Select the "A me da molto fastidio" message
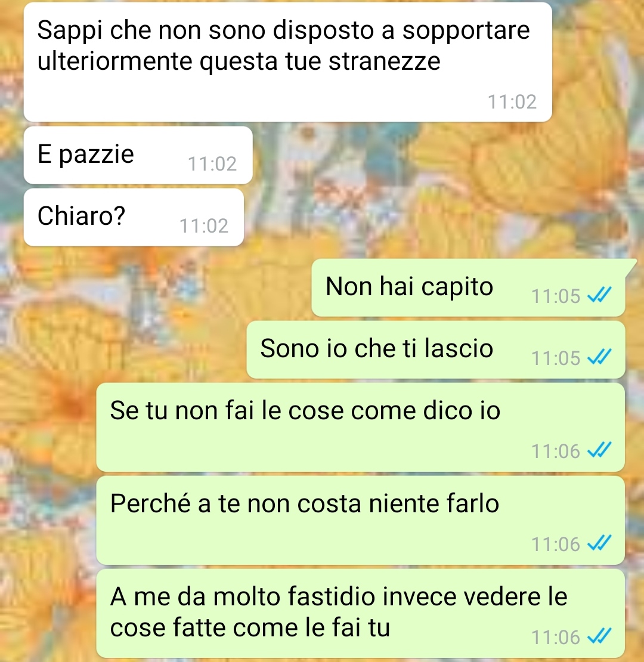 pyautogui.click(x=361, y=614)
